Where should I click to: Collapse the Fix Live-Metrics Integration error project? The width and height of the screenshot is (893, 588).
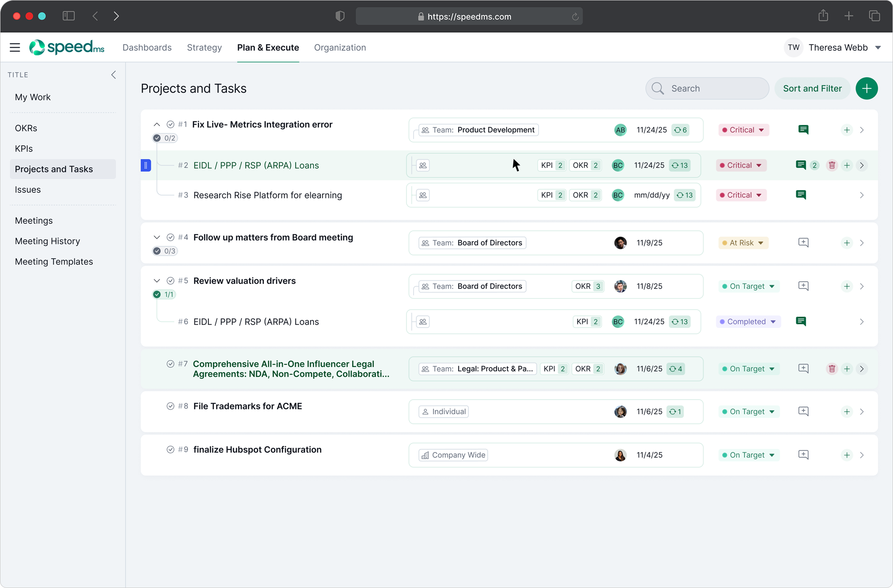click(x=157, y=124)
